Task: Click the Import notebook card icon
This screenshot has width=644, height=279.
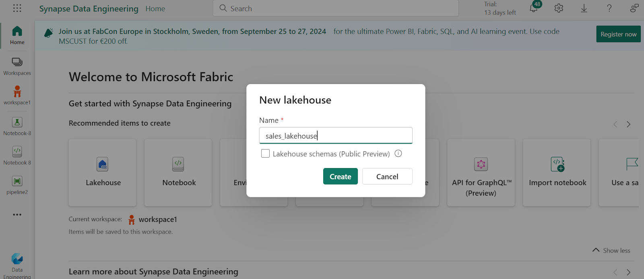Action: point(557,164)
